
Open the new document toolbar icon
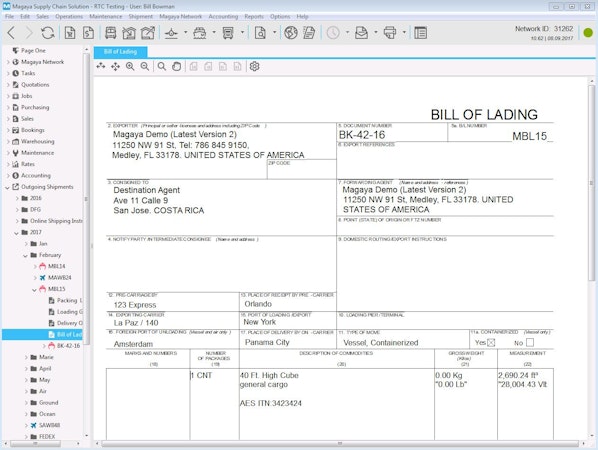[x=70, y=33]
